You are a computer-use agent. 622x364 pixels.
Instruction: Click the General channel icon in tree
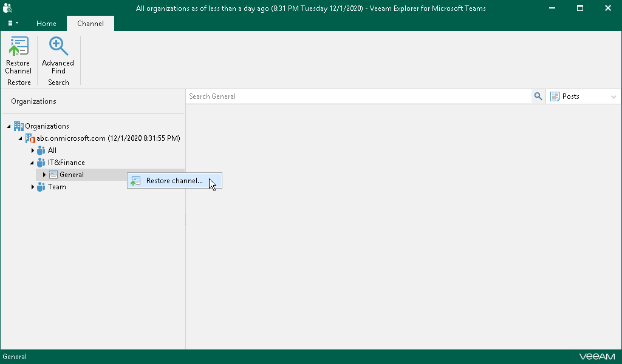click(53, 175)
